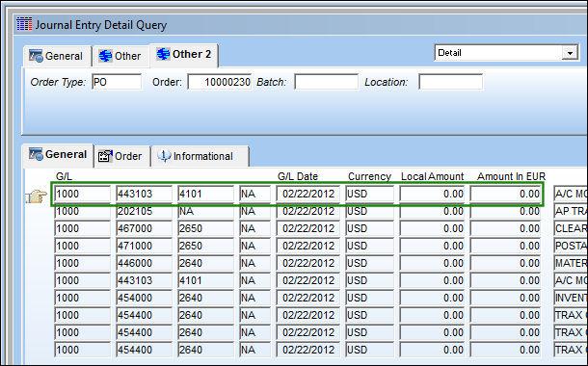Select account 446000 cell

pos(144,263)
